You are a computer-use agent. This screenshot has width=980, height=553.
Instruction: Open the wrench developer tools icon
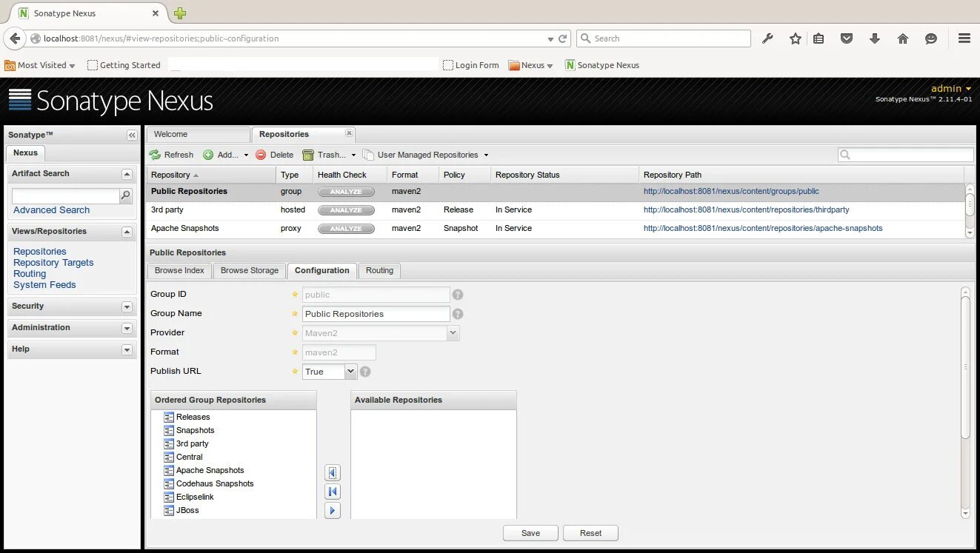coord(767,38)
